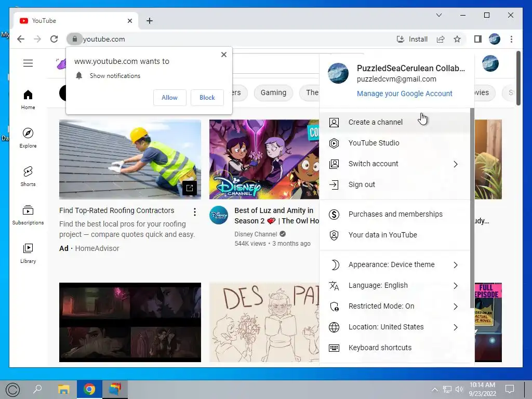Open the roofing contractors ad thumbnail
Image resolution: width=532 pixels, height=399 pixels.
click(130, 159)
